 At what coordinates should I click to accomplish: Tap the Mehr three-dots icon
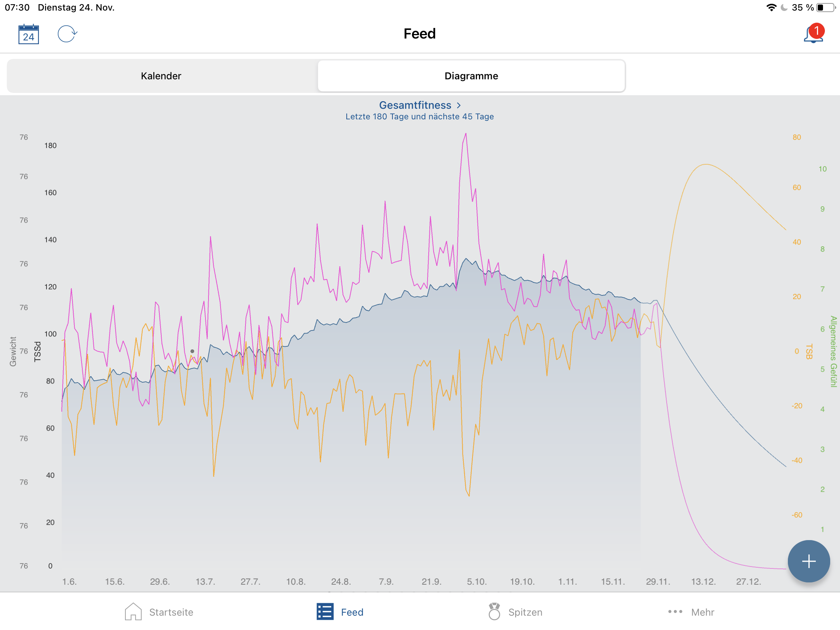675,612
